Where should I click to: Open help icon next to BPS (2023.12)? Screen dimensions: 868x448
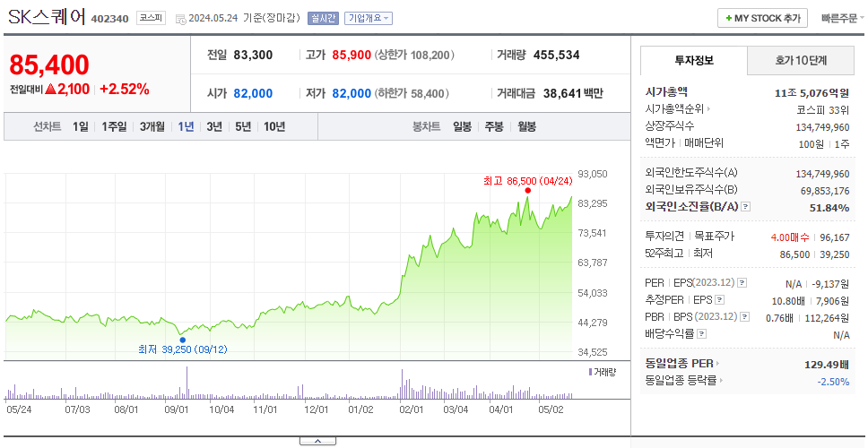tap(745, 317)
